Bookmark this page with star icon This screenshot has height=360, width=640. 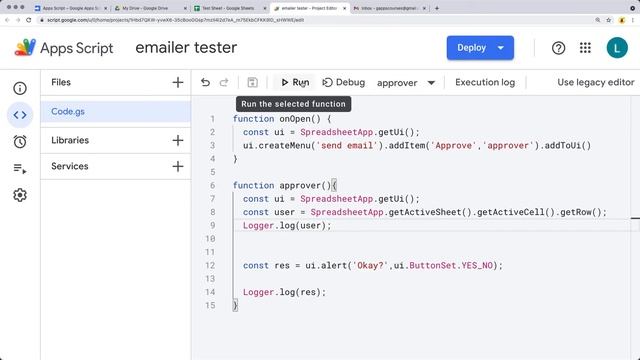(x=609, y=20)
